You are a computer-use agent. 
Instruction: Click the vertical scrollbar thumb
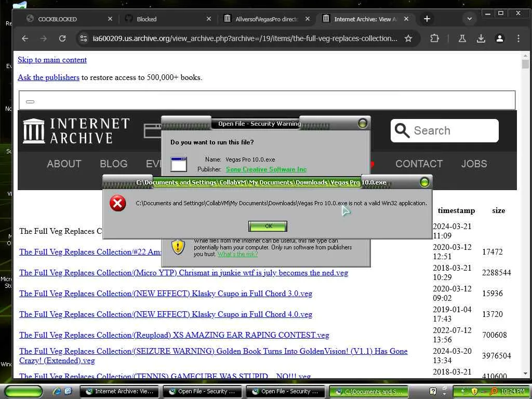(x=525, y=64)
